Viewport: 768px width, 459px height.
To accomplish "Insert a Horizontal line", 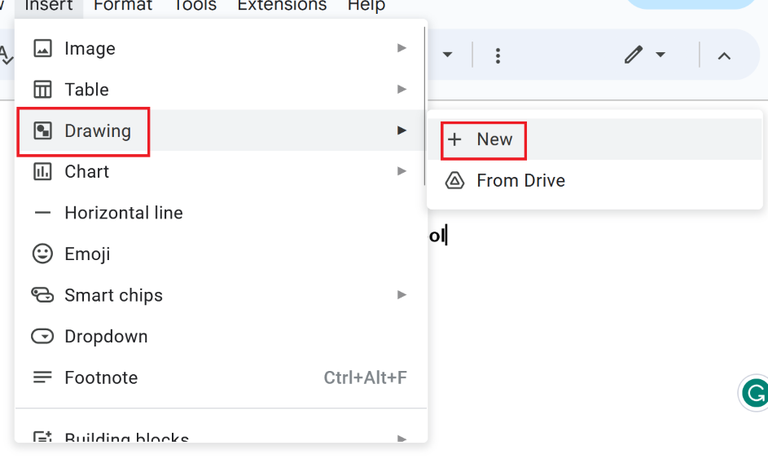I will tap(123, 212).
